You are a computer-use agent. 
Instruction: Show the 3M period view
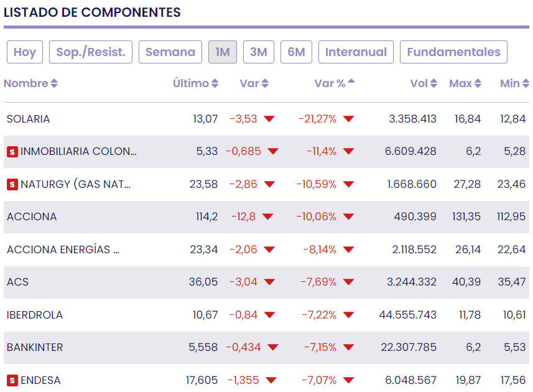pyautogui.click(x=259, y=52)
